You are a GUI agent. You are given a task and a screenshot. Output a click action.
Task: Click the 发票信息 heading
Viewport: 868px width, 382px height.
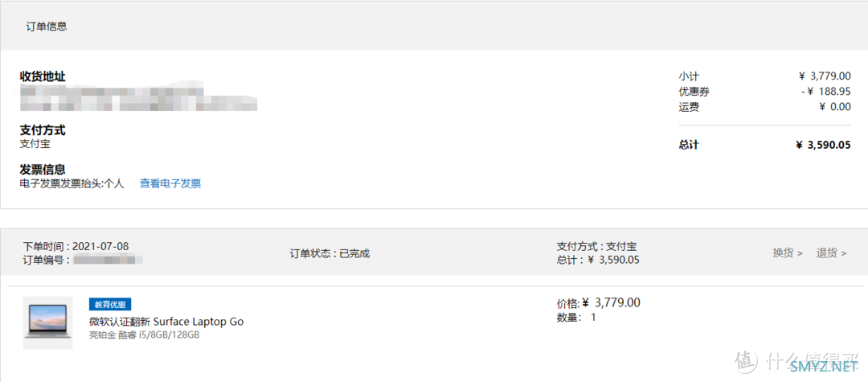[43, 170]
